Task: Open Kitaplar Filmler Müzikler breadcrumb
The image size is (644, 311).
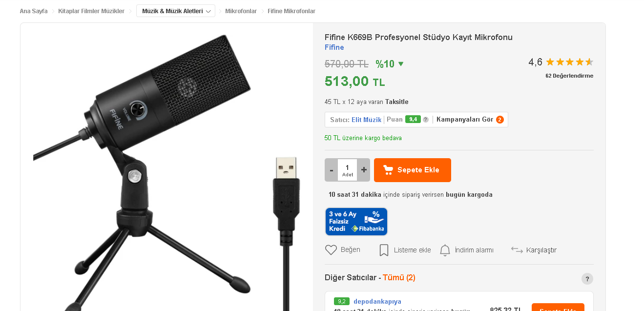Action: [91, 11]
